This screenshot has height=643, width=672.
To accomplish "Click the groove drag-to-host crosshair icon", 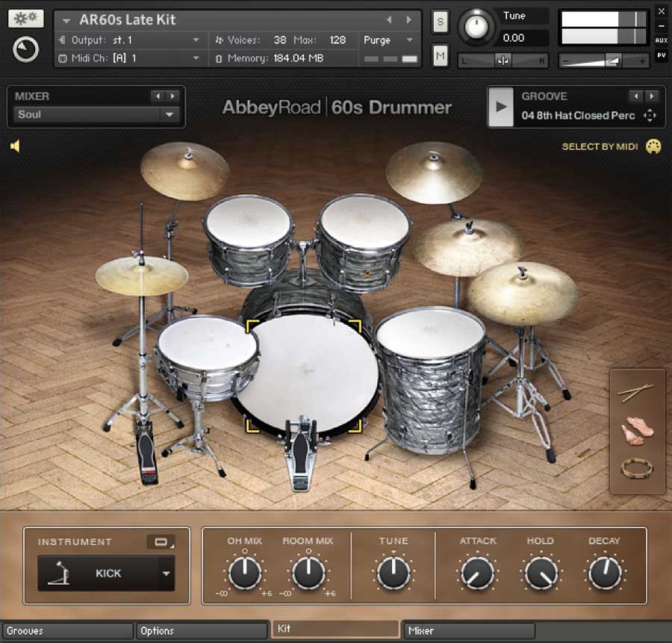I will (650, 116).
